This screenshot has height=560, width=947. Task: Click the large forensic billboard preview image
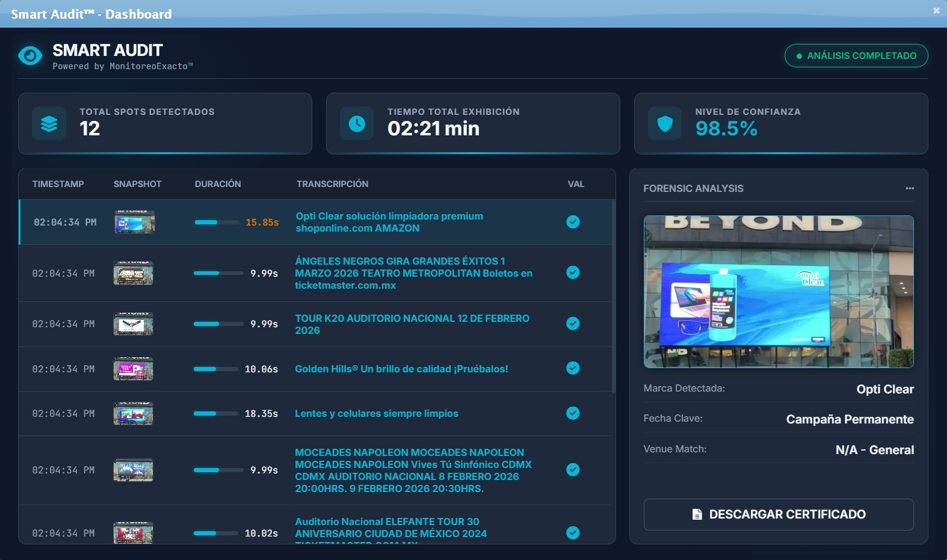point(779,292)
